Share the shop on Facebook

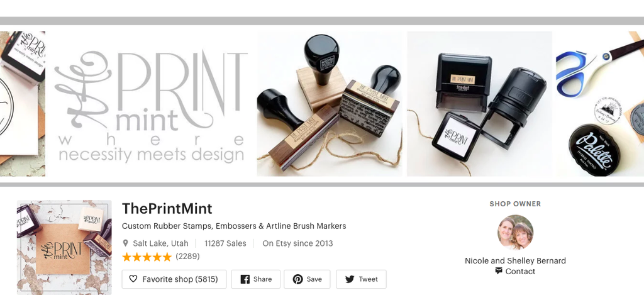pyautogui.click(x=255, y=279)
